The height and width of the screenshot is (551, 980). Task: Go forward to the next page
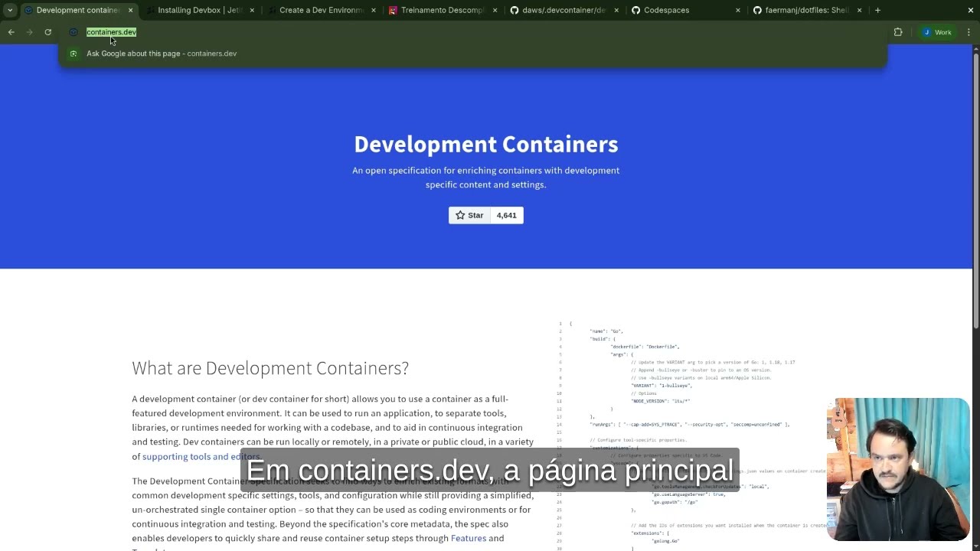point(29,32)
